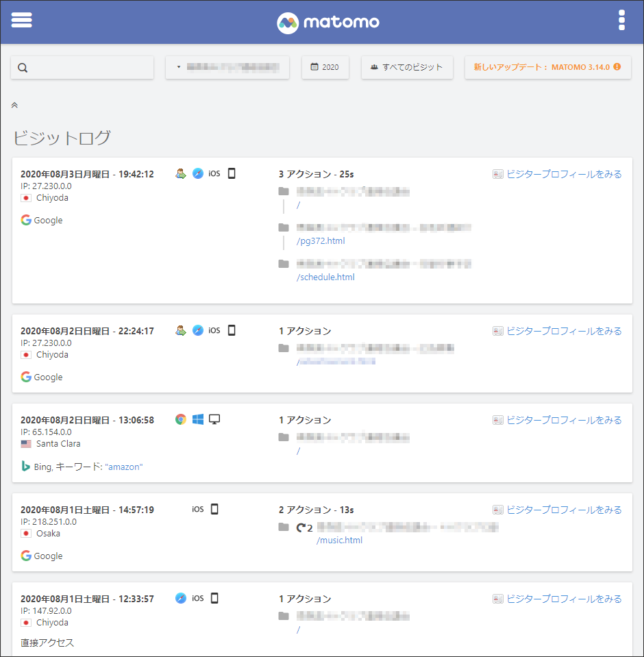Collapse the top controls with double chevron

click(x=14, y=106)
